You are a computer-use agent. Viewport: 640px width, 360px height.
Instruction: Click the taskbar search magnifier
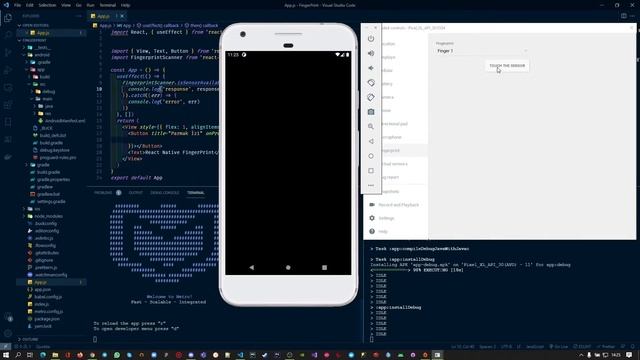18,355
